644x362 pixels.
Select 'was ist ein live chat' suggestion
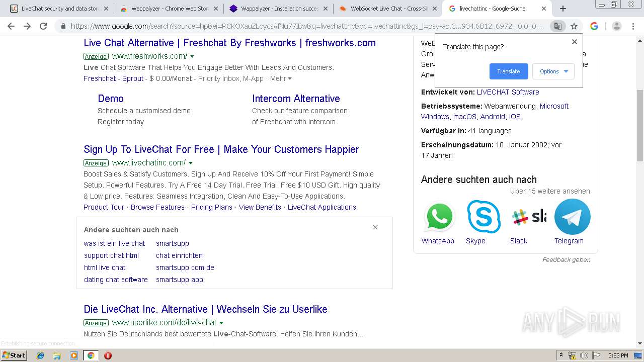click(x=115, y=243)
